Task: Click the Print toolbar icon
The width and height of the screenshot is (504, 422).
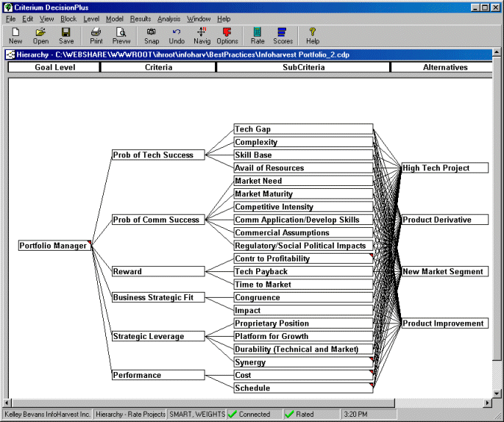Action: 96,35
